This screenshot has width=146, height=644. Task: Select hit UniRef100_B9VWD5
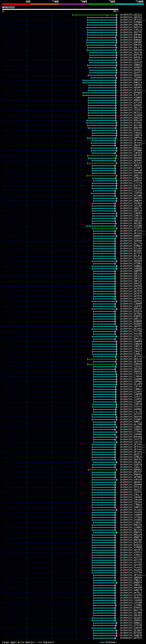(x=131, y=93)
